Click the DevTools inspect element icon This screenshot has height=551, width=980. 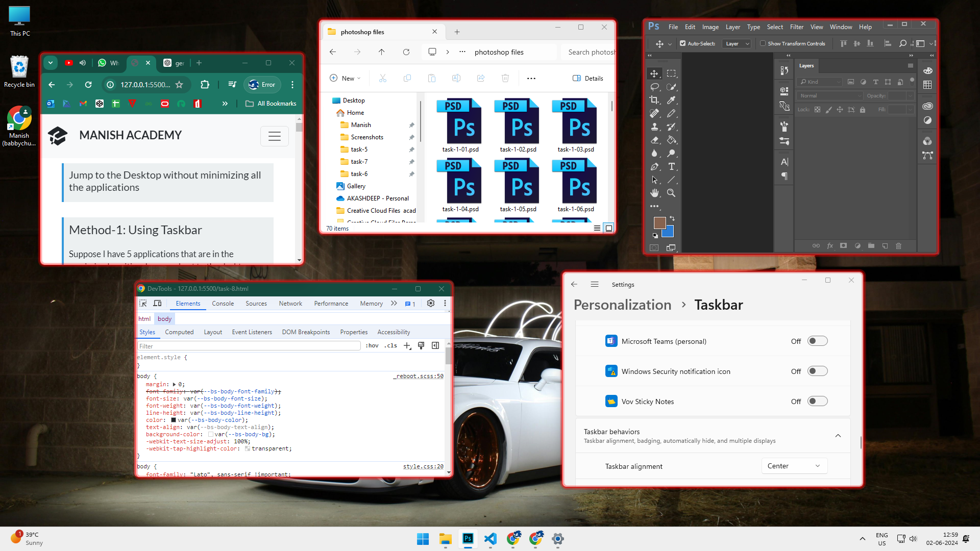pyautogui.click(x=143, y=303)
